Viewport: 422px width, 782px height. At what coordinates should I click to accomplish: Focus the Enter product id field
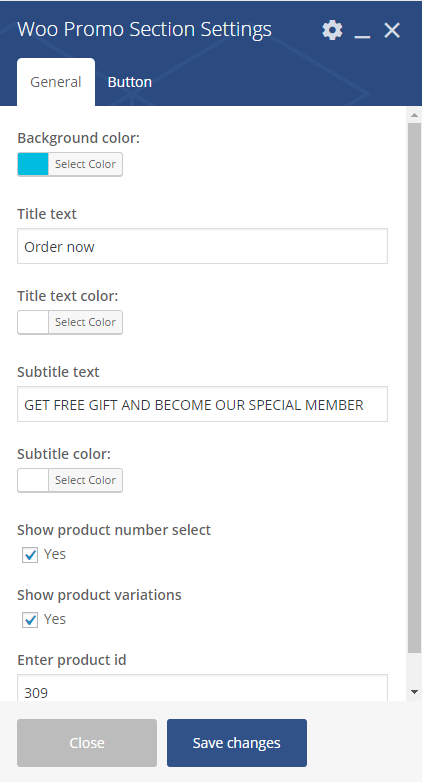pos(203,688)
